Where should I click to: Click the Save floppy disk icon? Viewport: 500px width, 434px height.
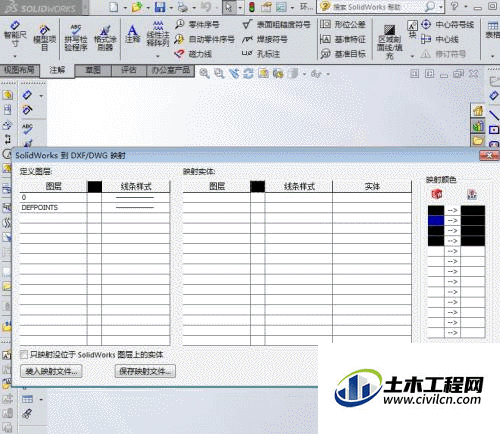[160, 7]
